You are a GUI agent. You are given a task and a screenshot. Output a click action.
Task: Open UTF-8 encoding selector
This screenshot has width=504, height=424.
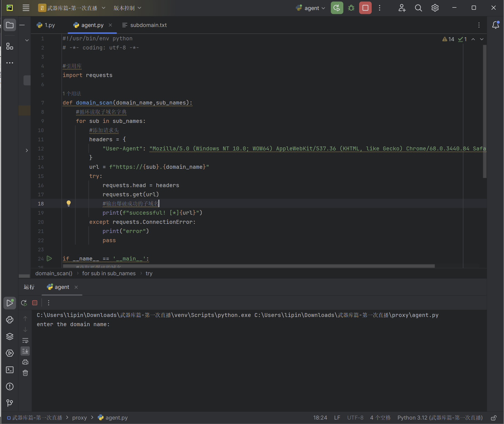(x=355, y=418)
